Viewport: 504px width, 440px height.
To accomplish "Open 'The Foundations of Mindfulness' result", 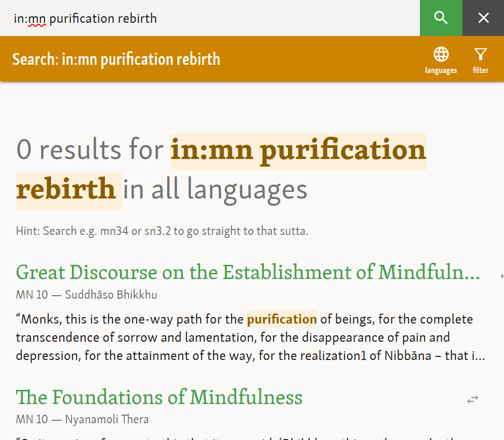I will [x=159, y=397].
